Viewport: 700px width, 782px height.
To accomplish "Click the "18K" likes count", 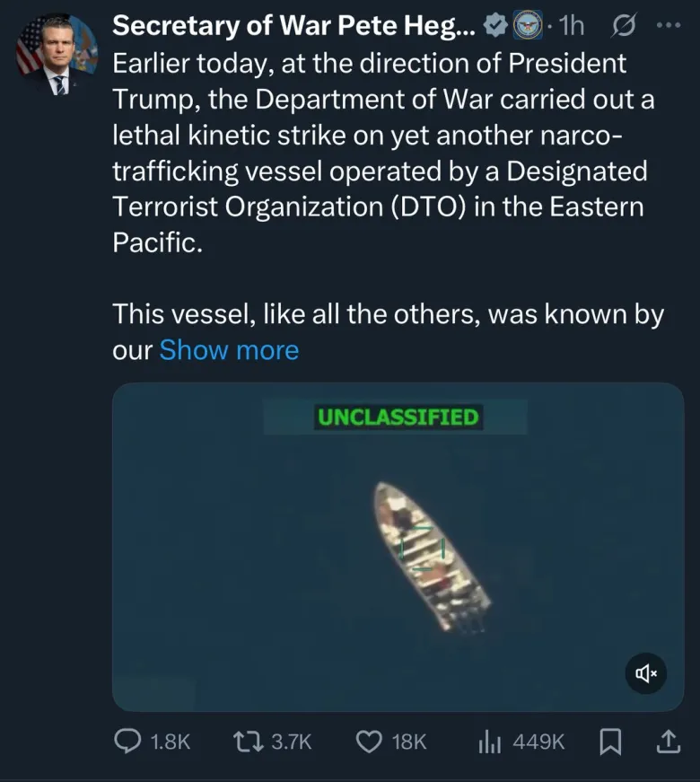I will tap(409, 742).
